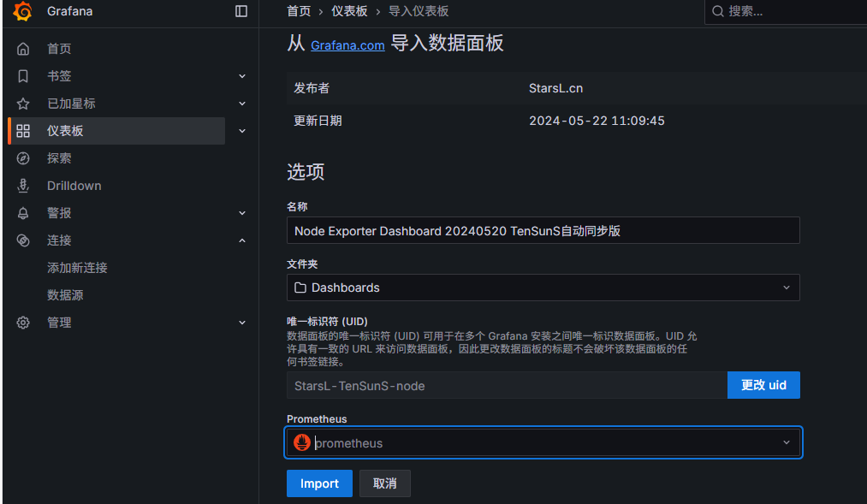Viewport: 867px width, 504px height.
Task: Toggle the sidebar dock panel icon
Action: [241, 11]
